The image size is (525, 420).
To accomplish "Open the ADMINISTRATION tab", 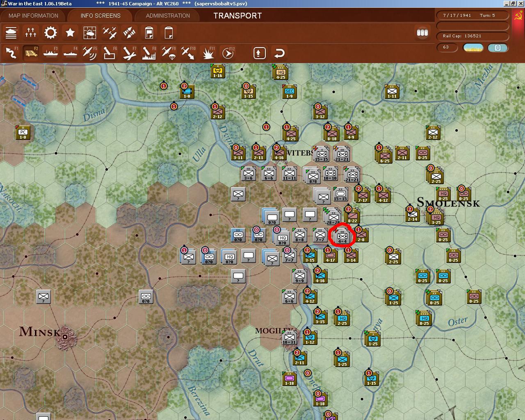I will [x=168, y=16].
